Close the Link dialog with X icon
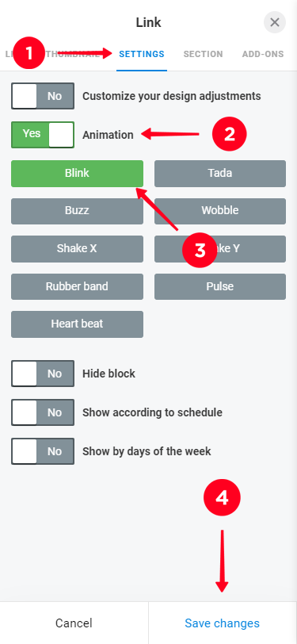This screenshot has height=644, width=297. [275, 22]
